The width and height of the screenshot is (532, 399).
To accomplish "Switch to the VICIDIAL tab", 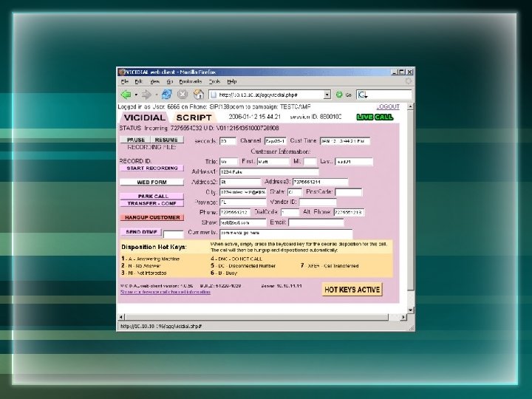I will click(x=144, y=117).
